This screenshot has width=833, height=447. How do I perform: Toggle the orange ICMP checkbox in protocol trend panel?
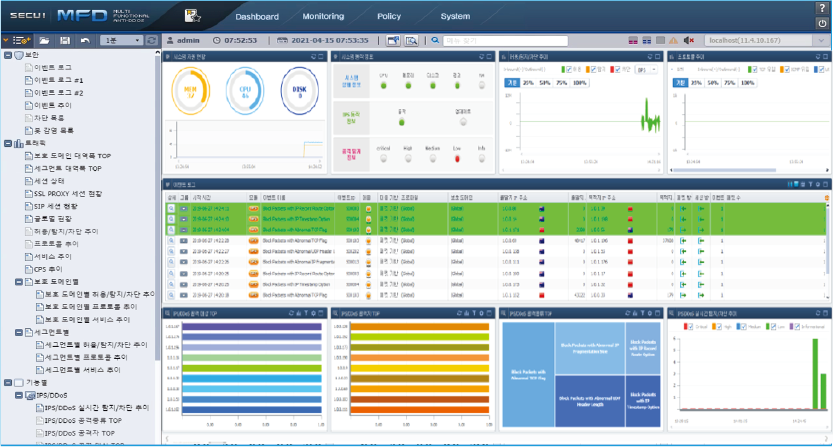click(785, 70)
